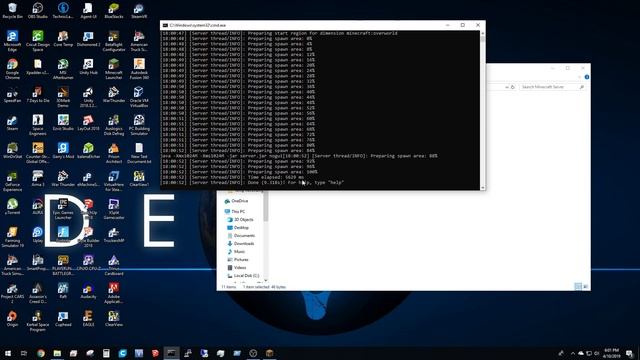The image size is (640, 360).
Task: Open the EAGLE desktop shortcut
Action: coord(88,319)
